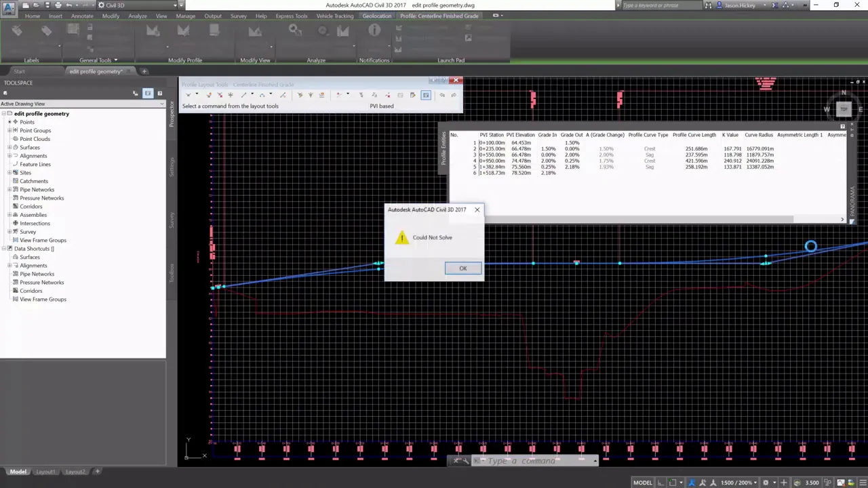Screen dimensions: 868x488
Task: Switch to the Settings vertical tab in Toolspace
Action: click(172, 167)
